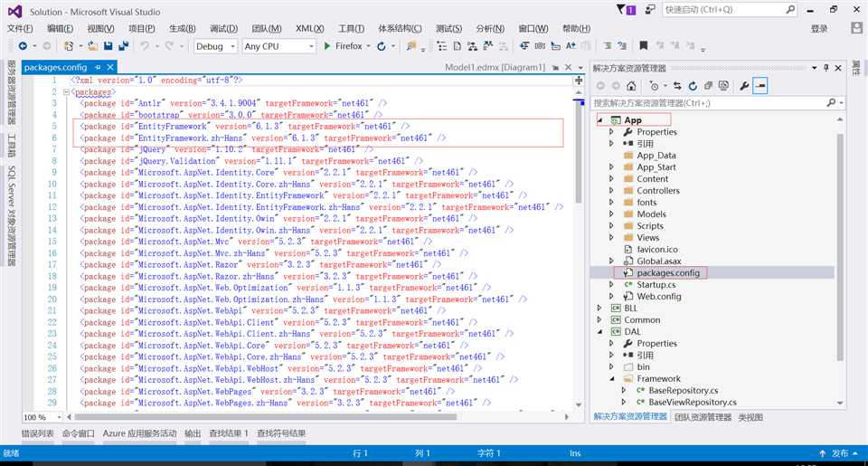Click the New Project toolbar icon
The width and height of the screenshot is (868, 466).
click(x=69, y=46)
